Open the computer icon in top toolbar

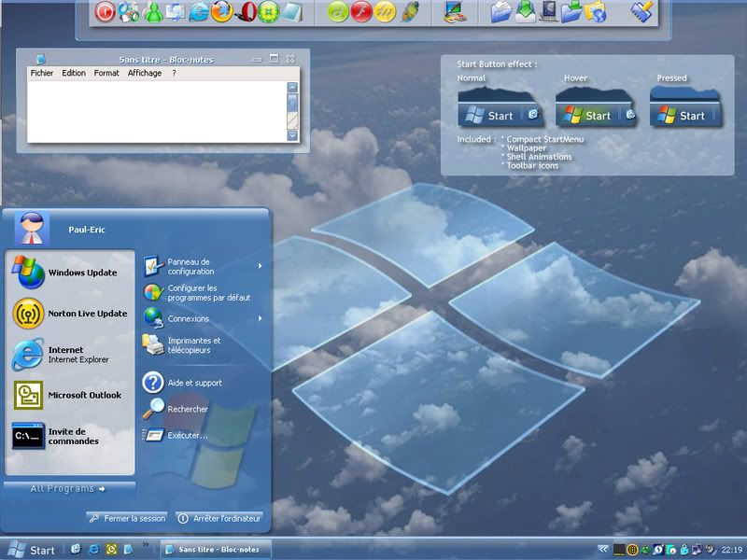pyautogui.click(x=548, y=12)
